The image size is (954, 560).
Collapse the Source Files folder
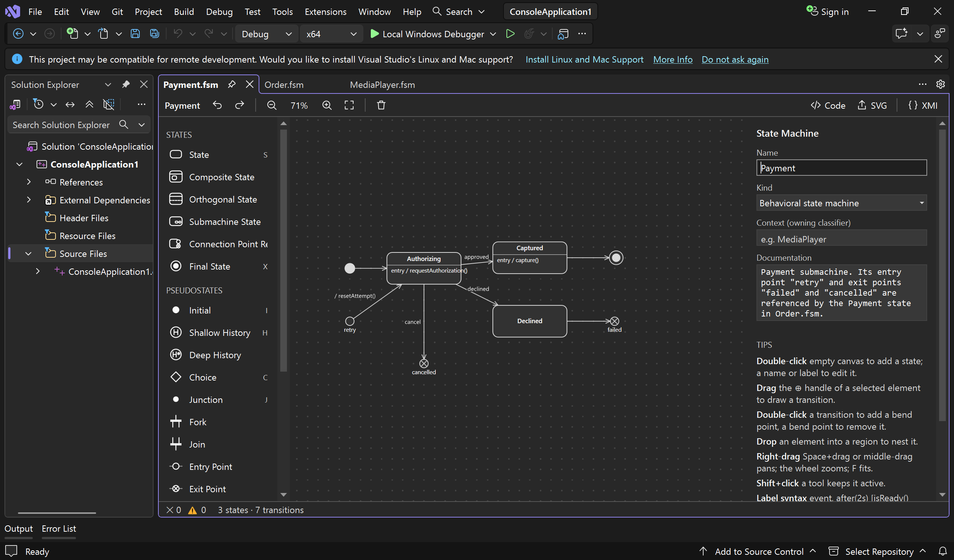click(29, 254)
